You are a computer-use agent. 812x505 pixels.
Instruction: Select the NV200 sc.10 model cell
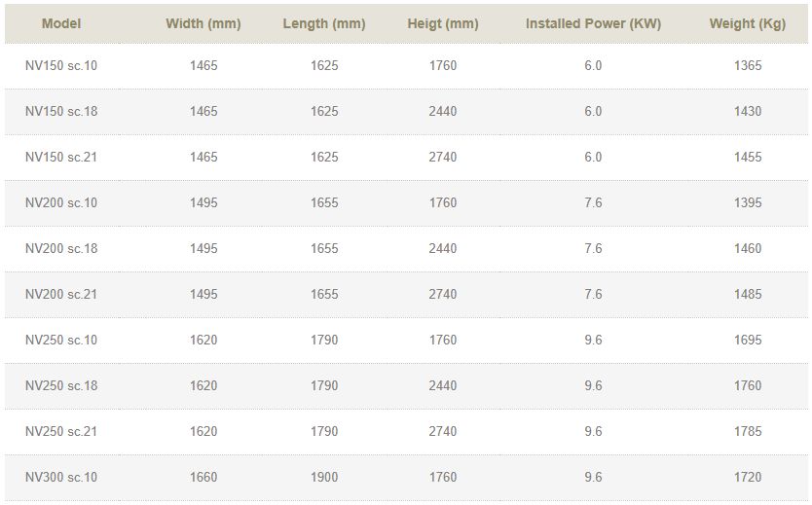61,203
